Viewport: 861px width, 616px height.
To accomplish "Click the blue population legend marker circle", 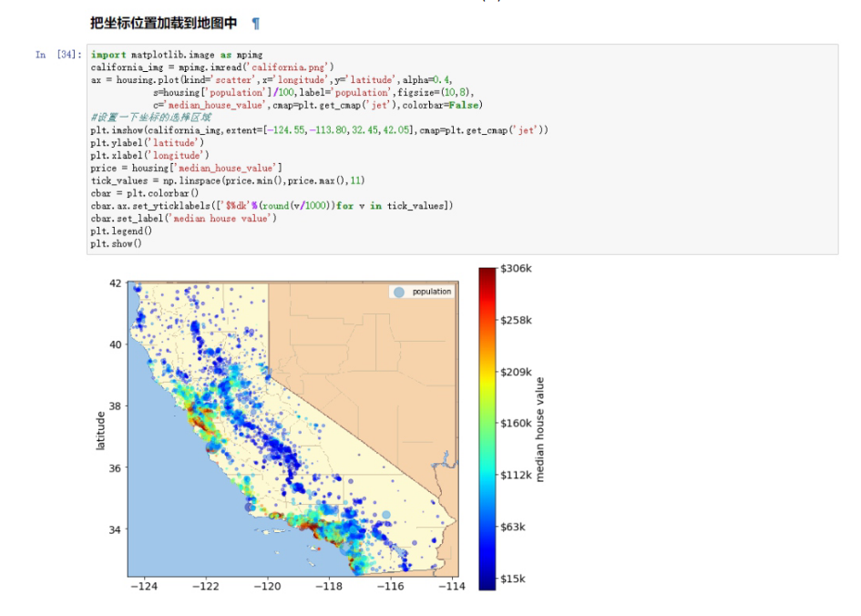I will 399,293.
